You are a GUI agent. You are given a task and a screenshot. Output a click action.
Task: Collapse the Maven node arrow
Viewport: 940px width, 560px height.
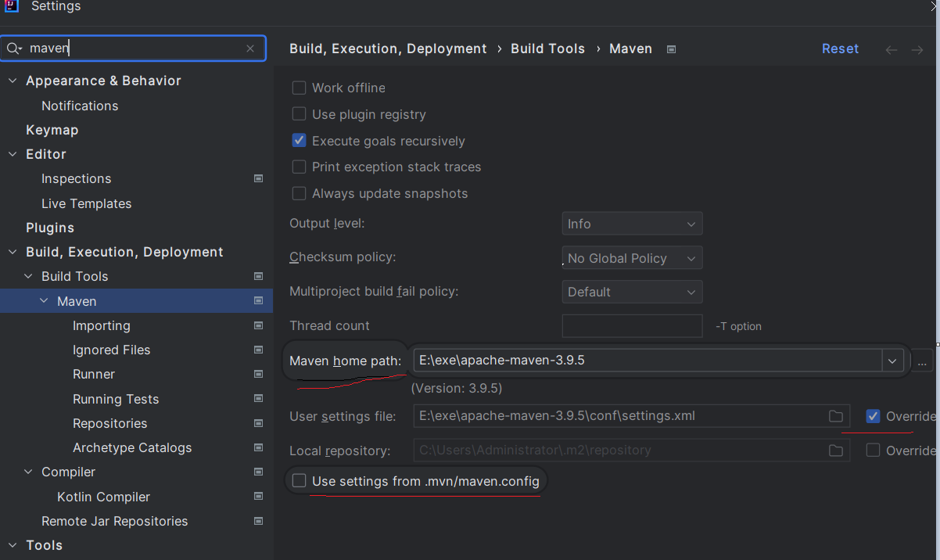pyautogui.click(x=44, y=301)
